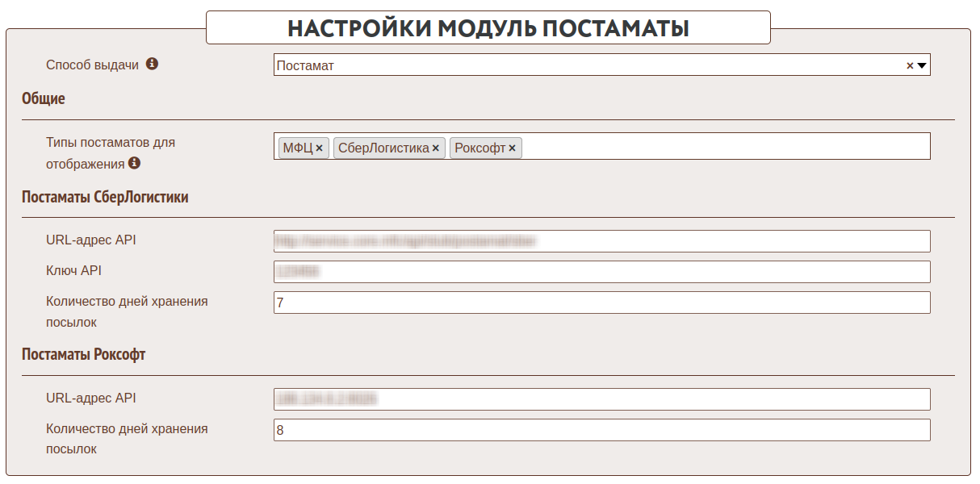Click the info icon beside Способ выдачи
This screenshot has width=980, height=484.
tap(152, 65)
